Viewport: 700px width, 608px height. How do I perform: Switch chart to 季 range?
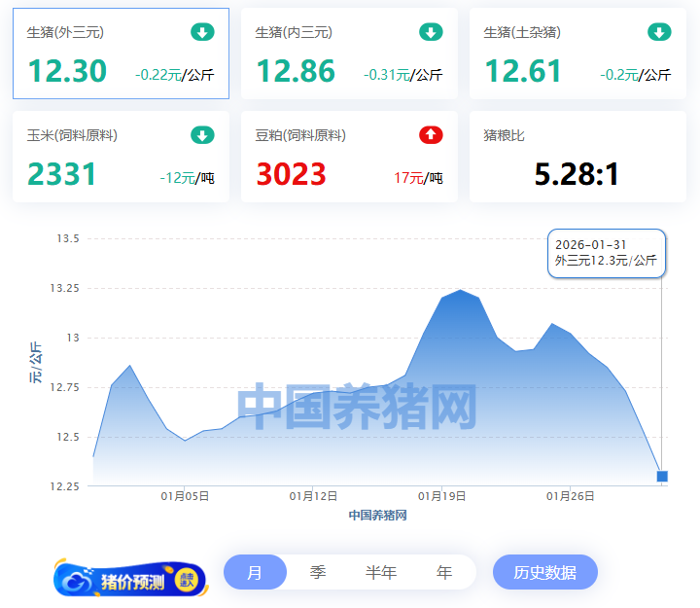point(318,572)
